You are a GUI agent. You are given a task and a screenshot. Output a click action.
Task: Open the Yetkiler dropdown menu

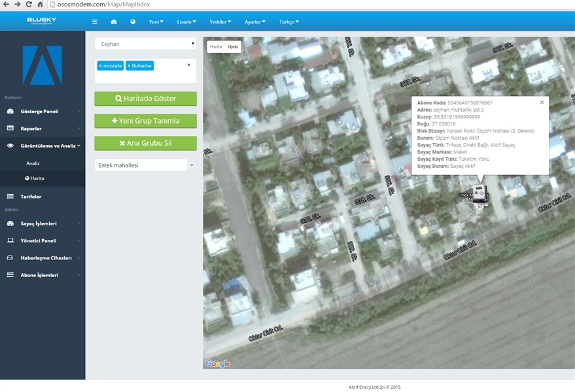(220, 22)
